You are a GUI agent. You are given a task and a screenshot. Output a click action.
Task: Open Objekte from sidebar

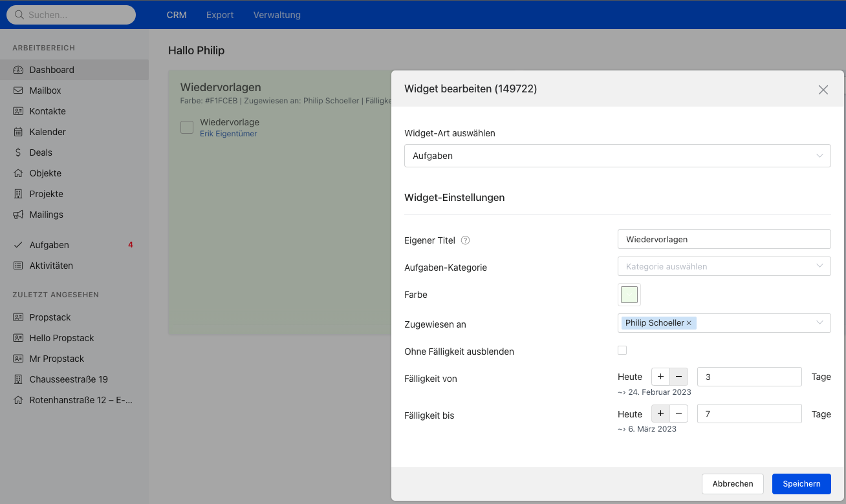74,173
